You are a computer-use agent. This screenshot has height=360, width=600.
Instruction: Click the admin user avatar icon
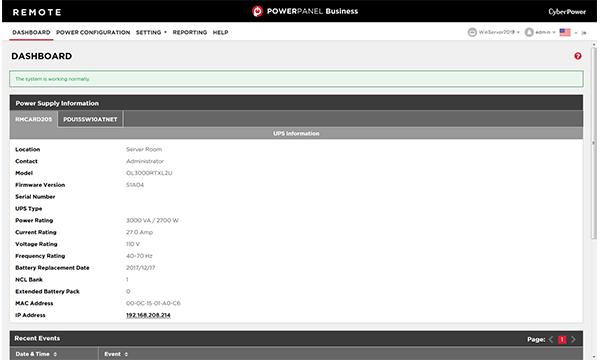tap(529, 33)
